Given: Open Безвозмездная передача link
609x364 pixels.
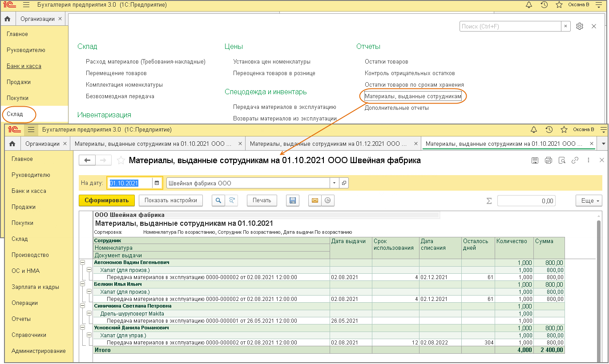Looking at the screenshot, I should (120, 96).
